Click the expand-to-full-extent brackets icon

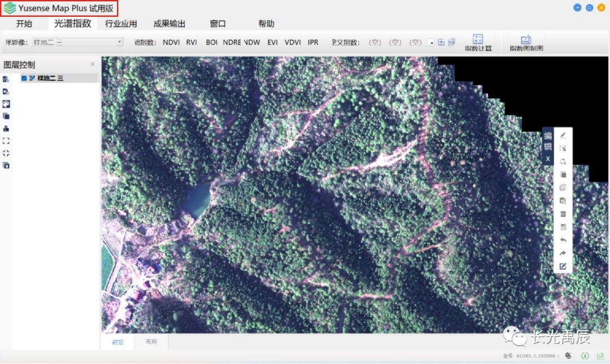click(6, 141)
